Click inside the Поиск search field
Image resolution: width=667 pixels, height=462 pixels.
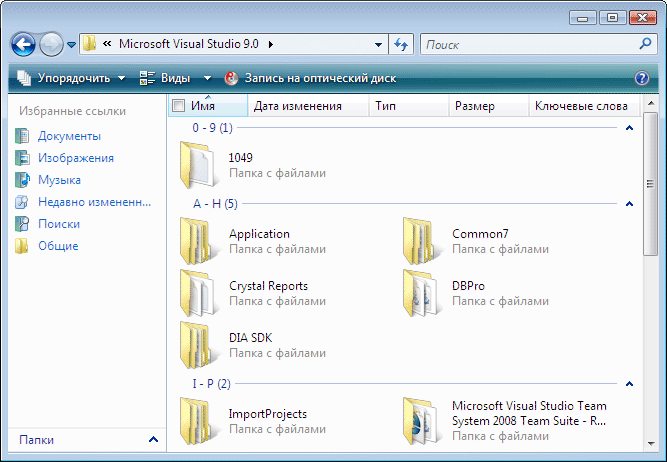(x=530, y=44)
